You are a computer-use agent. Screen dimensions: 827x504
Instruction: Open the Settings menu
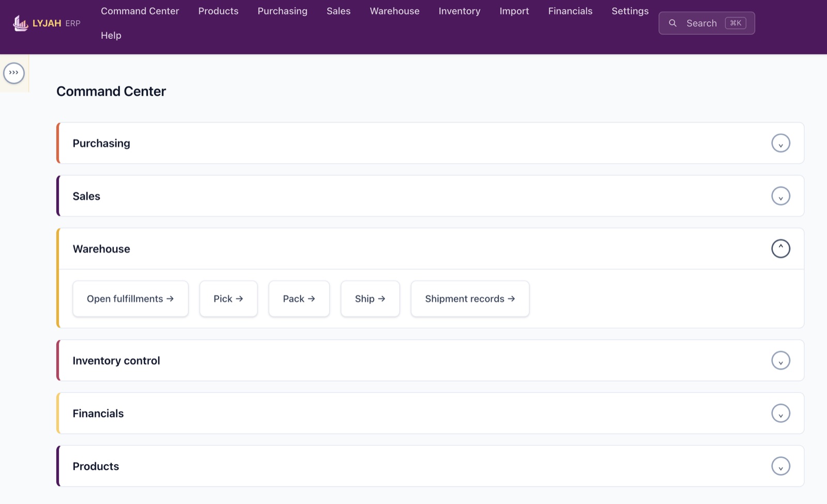(x=630, y=11)
